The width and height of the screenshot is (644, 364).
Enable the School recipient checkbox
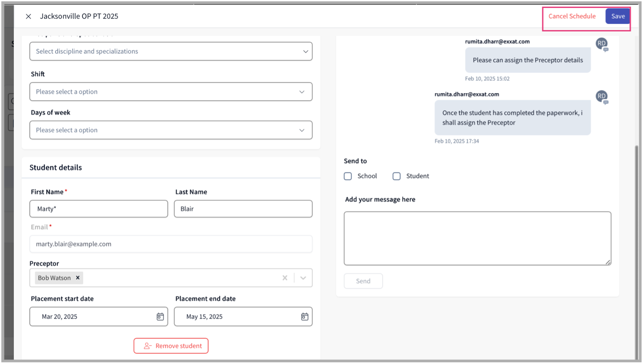coord(348,176)
